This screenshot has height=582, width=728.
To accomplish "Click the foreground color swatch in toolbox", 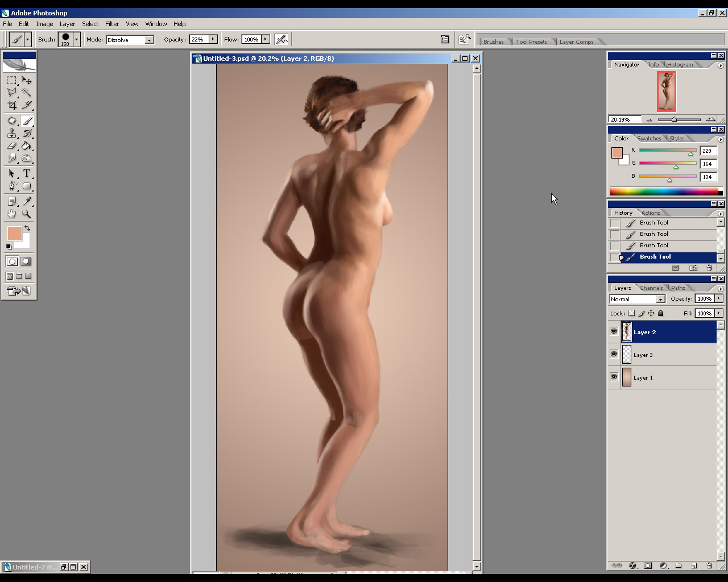I will coord(14,234).
